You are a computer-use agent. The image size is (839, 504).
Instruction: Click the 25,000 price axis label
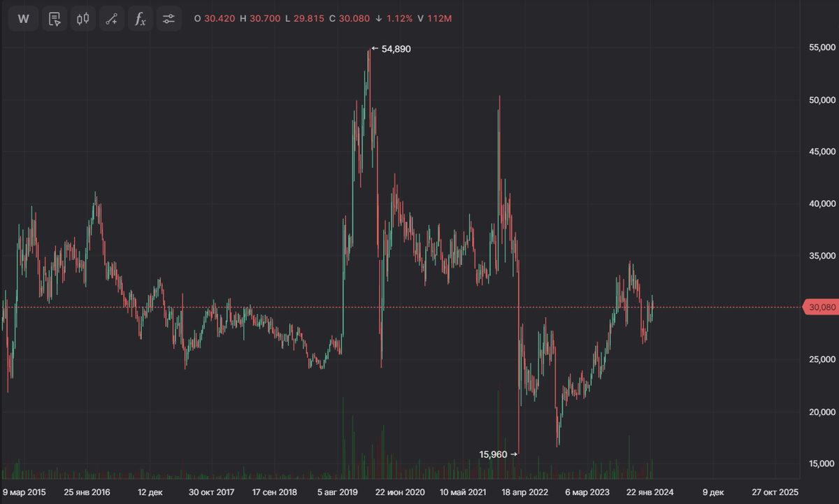point(822,359)
